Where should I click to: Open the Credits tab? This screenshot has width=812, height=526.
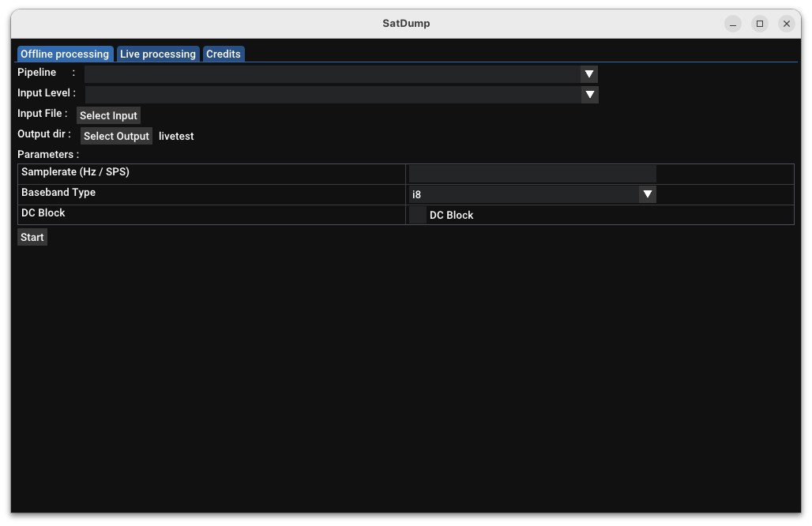224,54
